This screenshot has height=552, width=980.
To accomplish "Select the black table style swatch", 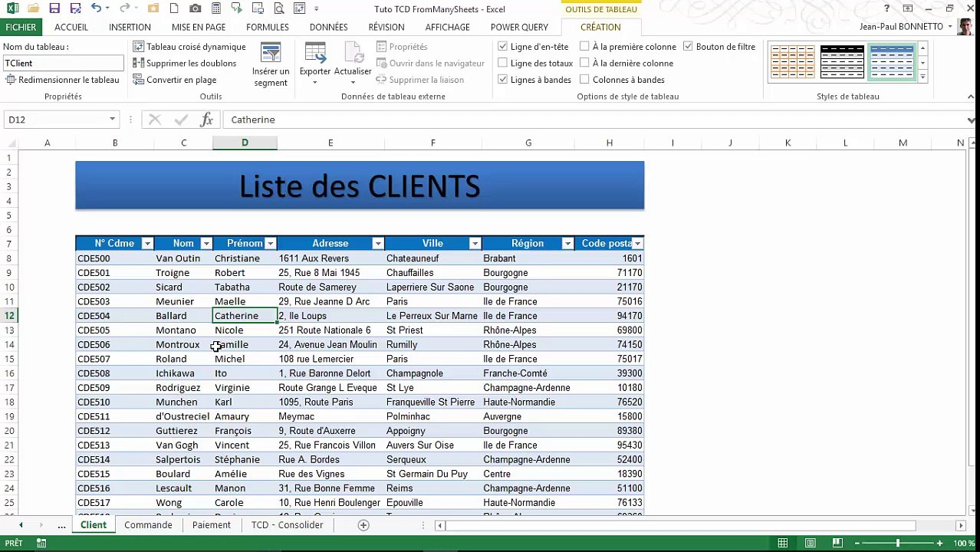I will click(x=842, y=61).
